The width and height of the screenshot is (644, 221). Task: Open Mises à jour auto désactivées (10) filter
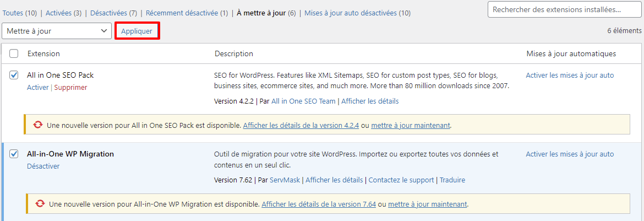357,13
